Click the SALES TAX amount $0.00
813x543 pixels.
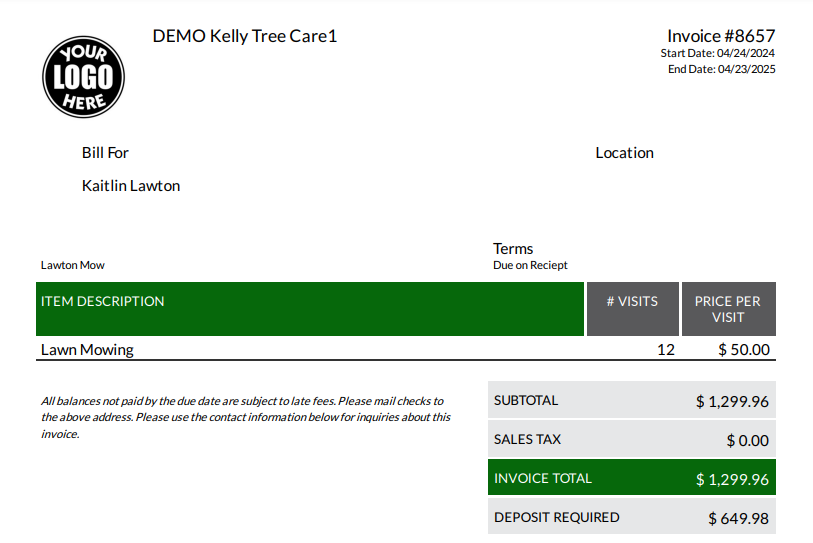coord(747,440)
